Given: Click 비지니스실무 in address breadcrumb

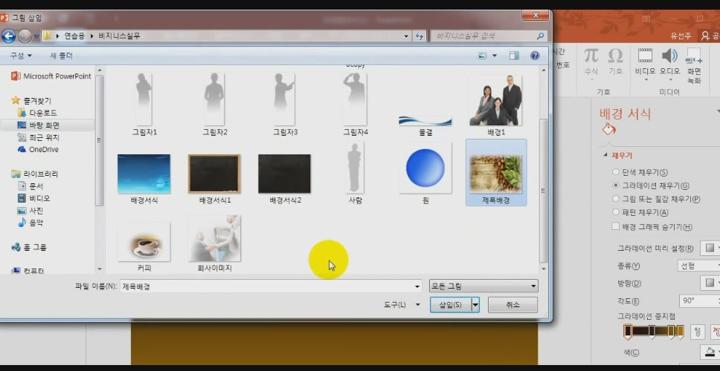Looking at the screenshot, I should coord(119,36).
